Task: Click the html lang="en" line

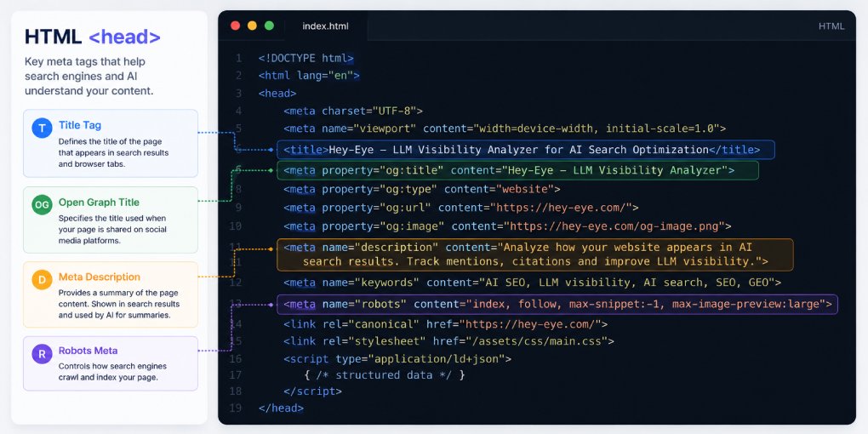Action: tap(309, 75)
